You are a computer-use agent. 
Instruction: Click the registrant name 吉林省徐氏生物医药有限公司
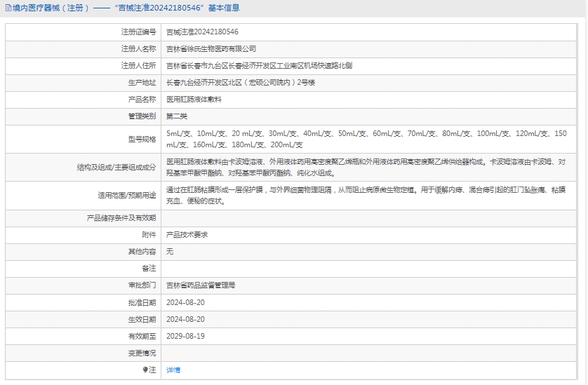211,49
